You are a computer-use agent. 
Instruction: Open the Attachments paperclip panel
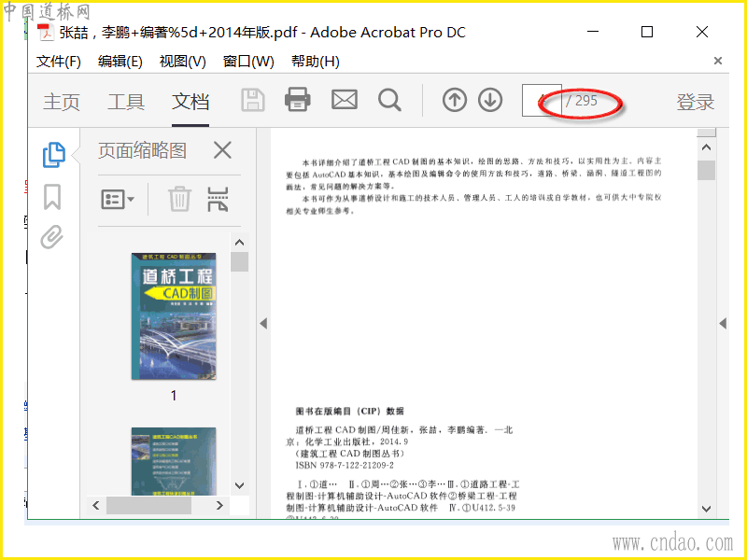point(52,237)
